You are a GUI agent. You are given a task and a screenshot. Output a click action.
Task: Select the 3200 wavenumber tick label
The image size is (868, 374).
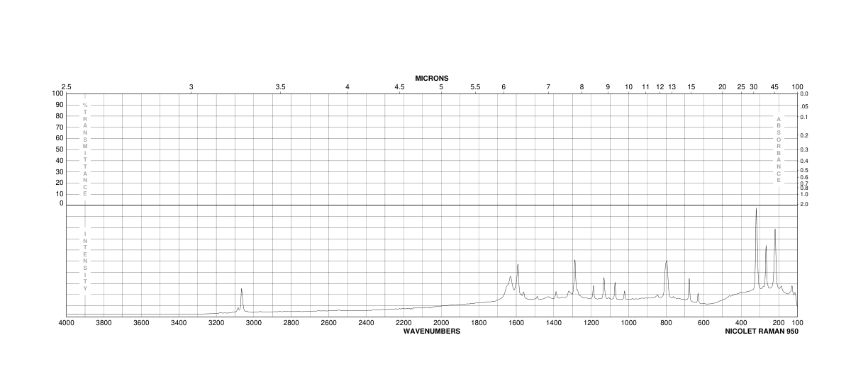(216, 323)
